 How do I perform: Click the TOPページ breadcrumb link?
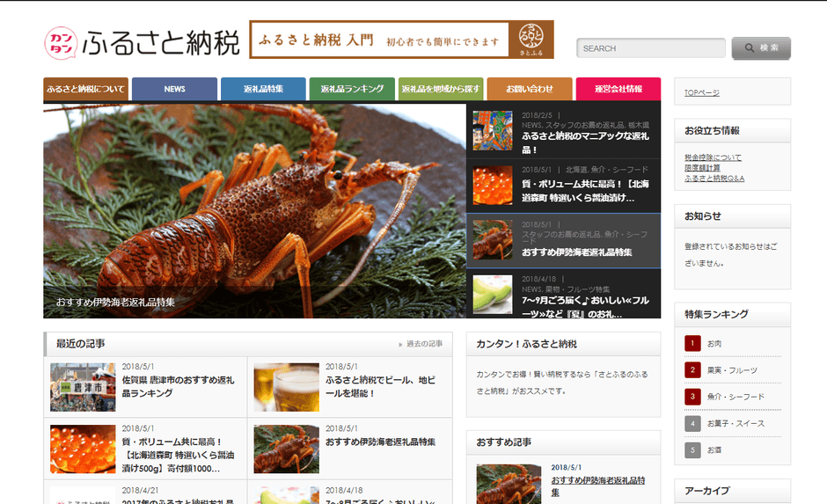(702, 92)
